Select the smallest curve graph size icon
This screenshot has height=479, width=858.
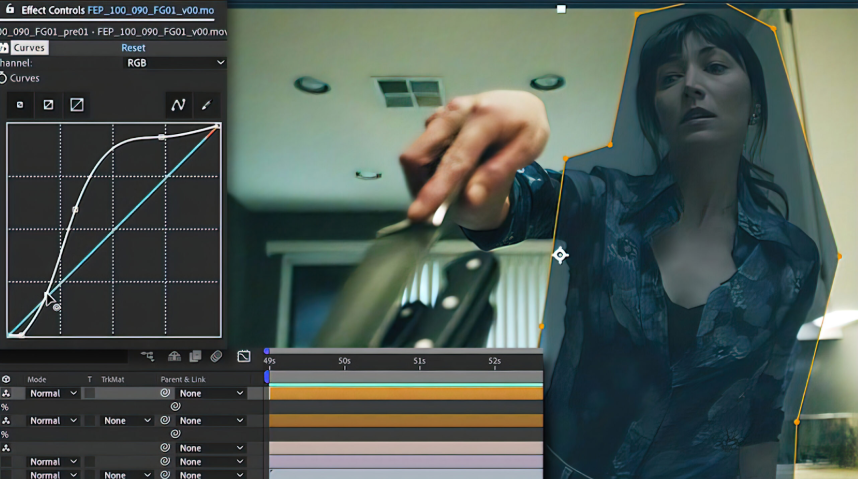pyautogui.click(x=20, y=104)
